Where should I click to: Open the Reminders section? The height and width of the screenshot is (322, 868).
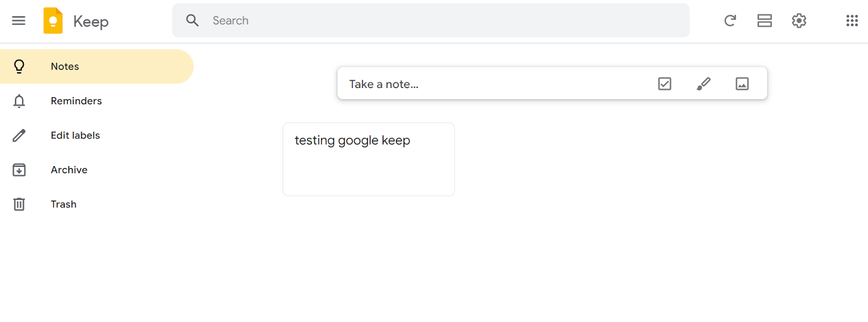pos(76,101)
